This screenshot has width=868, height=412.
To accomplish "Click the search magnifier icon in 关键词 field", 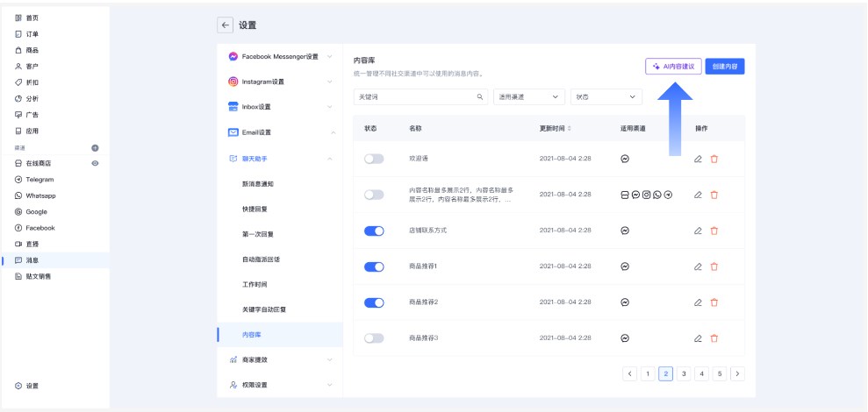I will pyautogui.click(x=480, y=96).
